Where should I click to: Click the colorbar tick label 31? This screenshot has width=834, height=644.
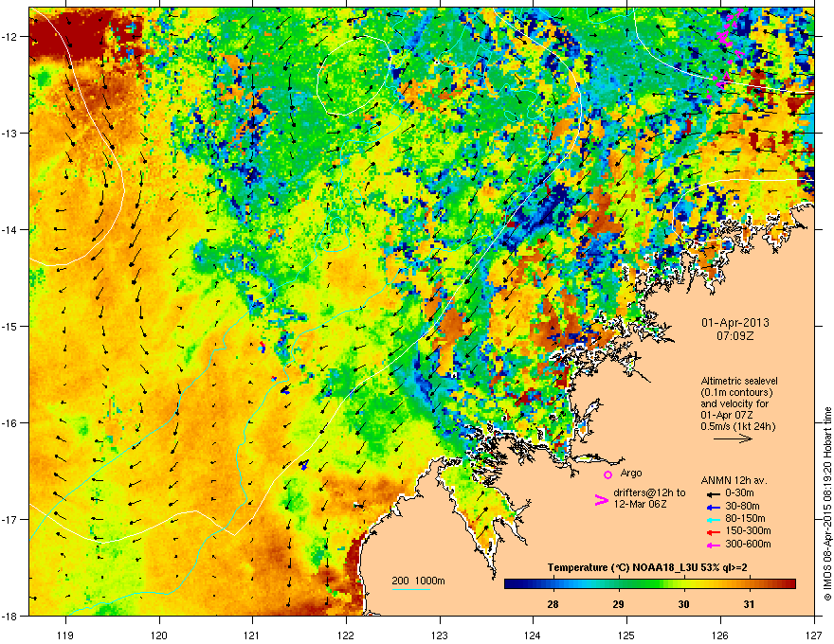(x=749, y=604)
